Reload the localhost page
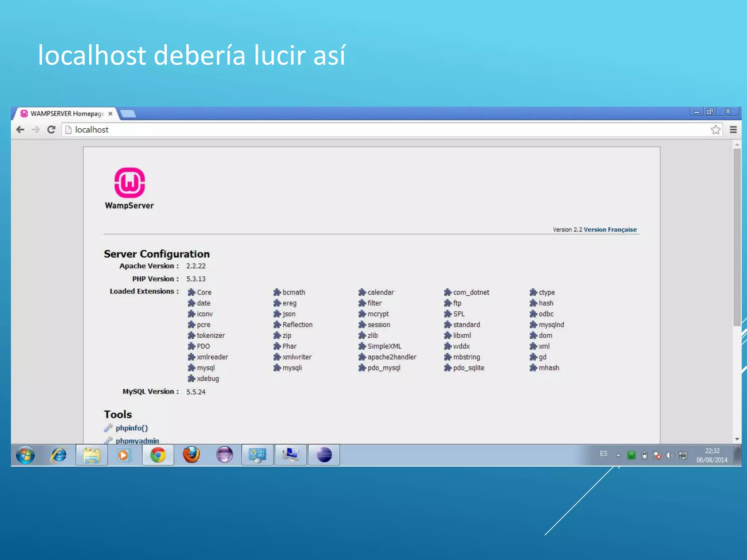The image size is (747, 560). coord(51,129)
